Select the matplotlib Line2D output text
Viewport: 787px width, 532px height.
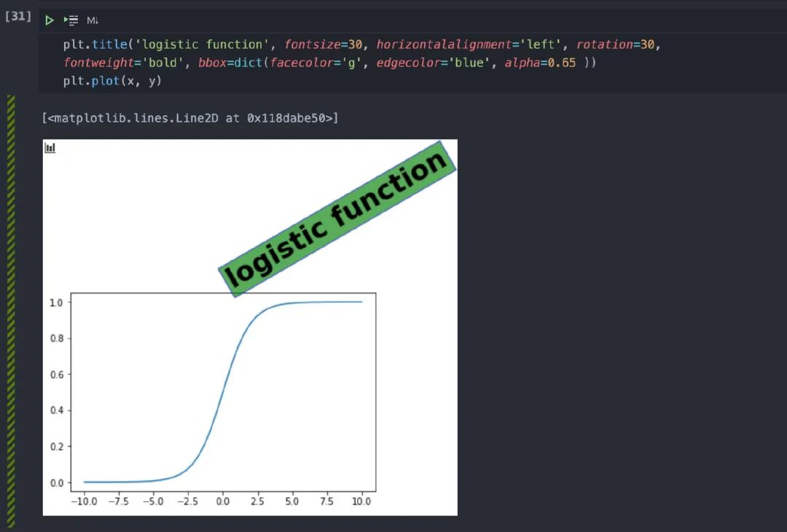point(190,118)
